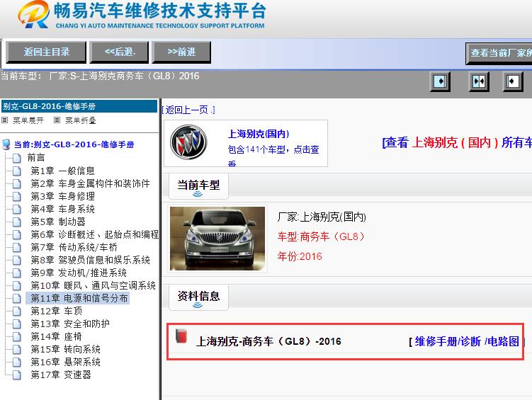
Task: Click page icon next to 第5章
Action: tap(16, 222)
